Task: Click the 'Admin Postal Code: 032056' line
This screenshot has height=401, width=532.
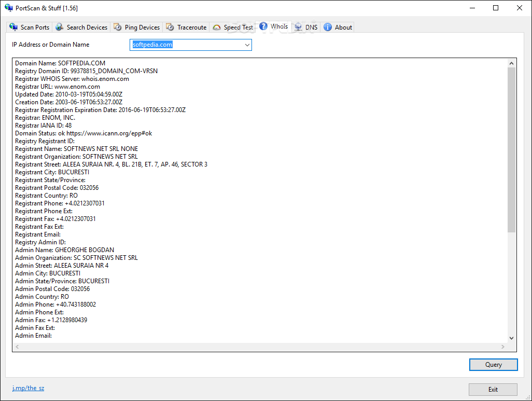Action: tap(52, 289)
